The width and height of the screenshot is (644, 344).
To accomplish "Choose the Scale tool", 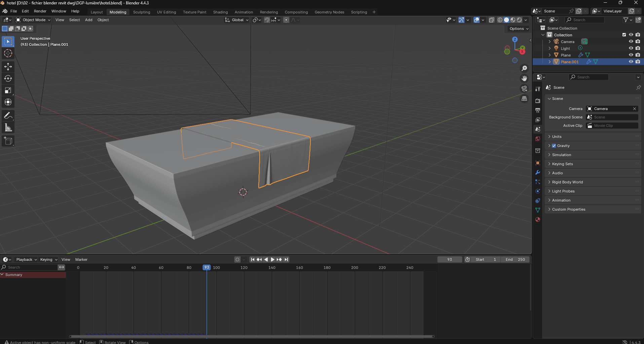I will [x=8, y=90].
